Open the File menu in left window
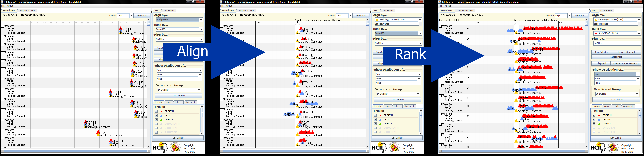 coord(3,6)
